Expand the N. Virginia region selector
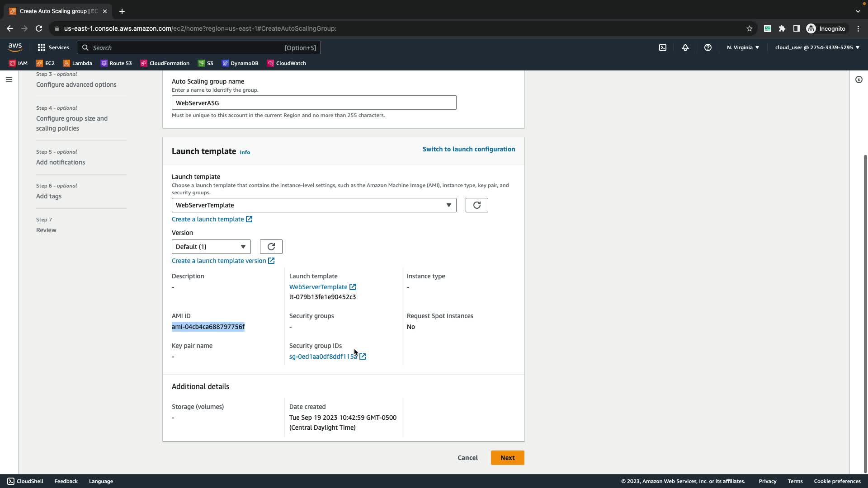Viewport: 868px width, 488px height. (743, 47)
